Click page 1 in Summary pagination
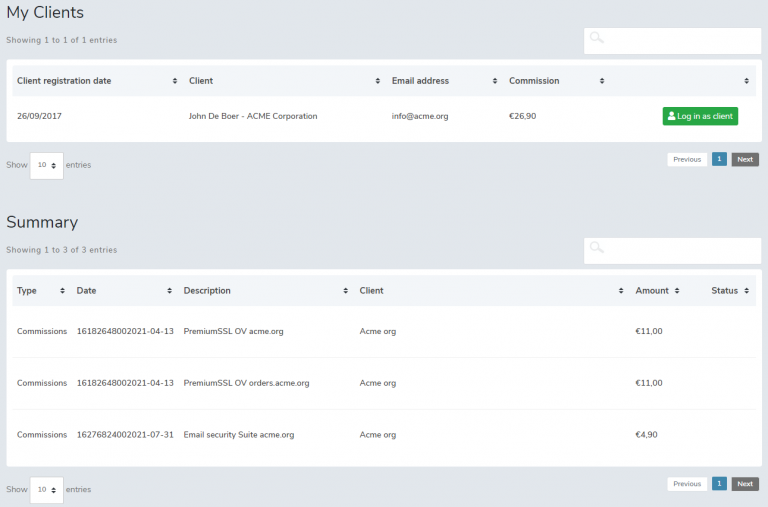This screenshot has height=507, width=768. coord(719,483)
